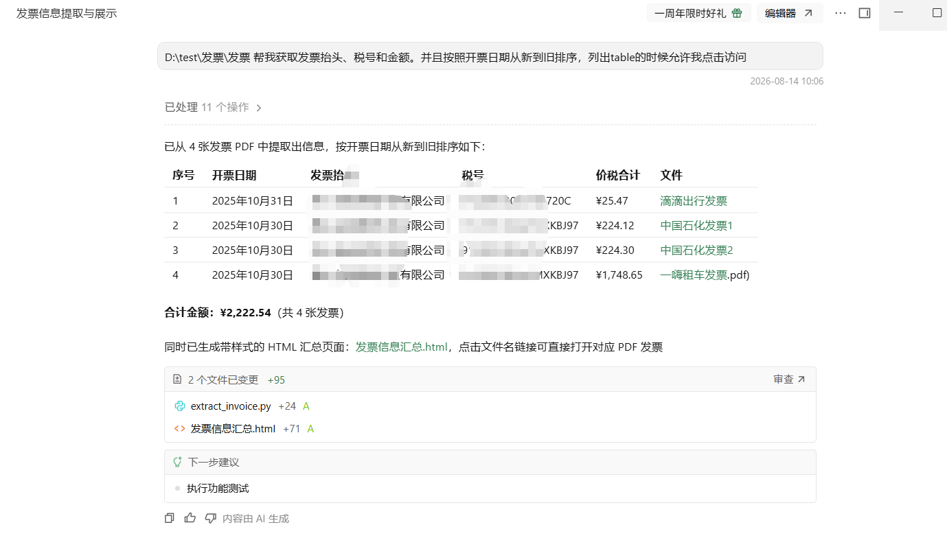The height and width of the screenshot is (560, 947).
Task: Click the 合计金额 ¥2,222.54 total line
Action: (x=254, y=313)
